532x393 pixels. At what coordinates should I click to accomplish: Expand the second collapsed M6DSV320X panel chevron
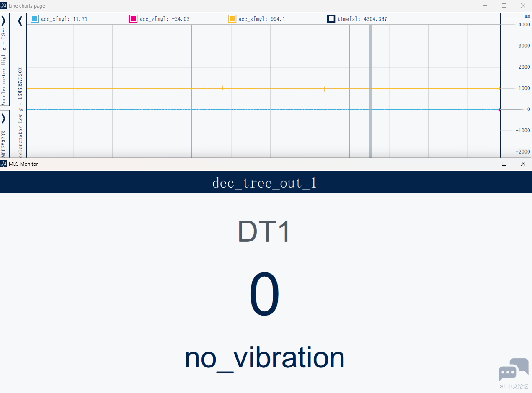(3, 118)
